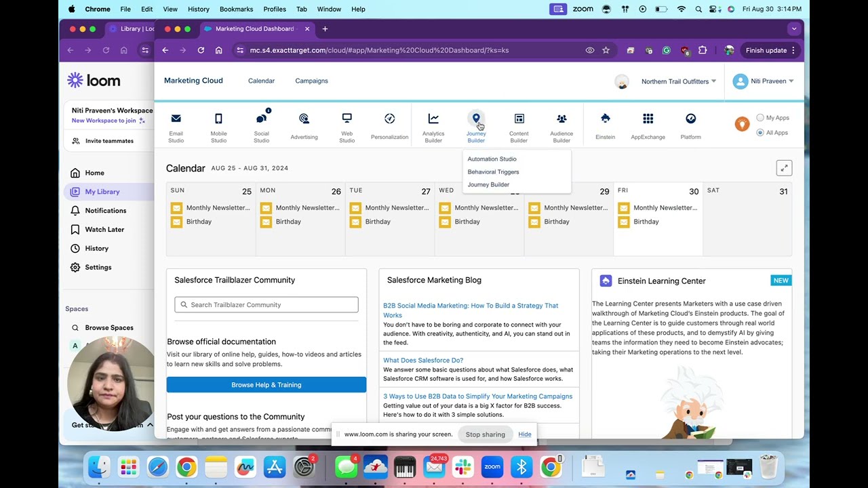Open What Does Salesforce Do? link
Viewport: 868px width, 488px height.
pos(423,361)
